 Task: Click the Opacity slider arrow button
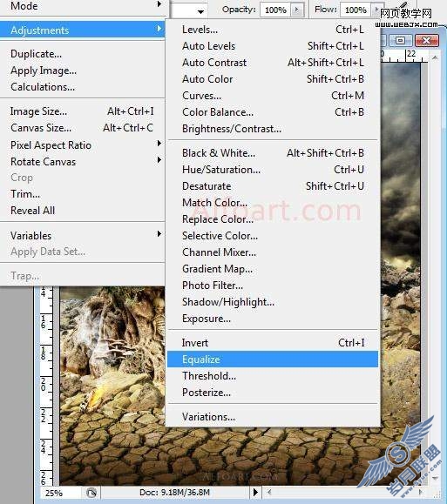coord(297,10)
